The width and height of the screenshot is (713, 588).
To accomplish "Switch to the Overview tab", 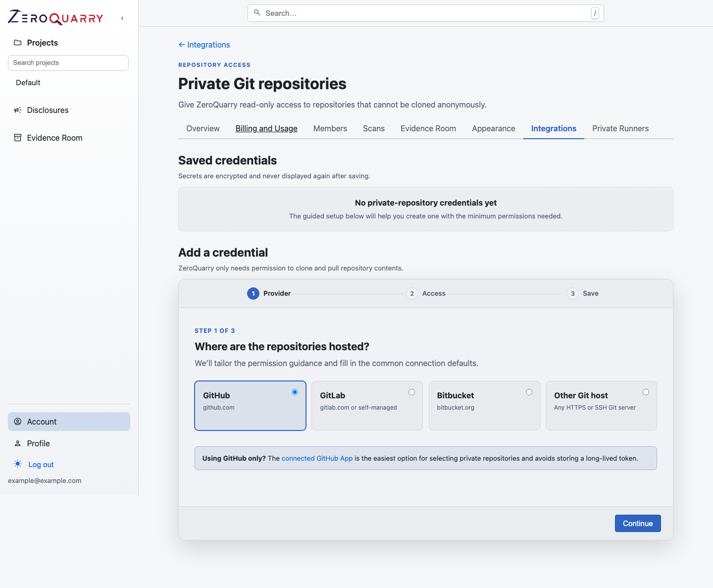I will click(x=203, y=128).
